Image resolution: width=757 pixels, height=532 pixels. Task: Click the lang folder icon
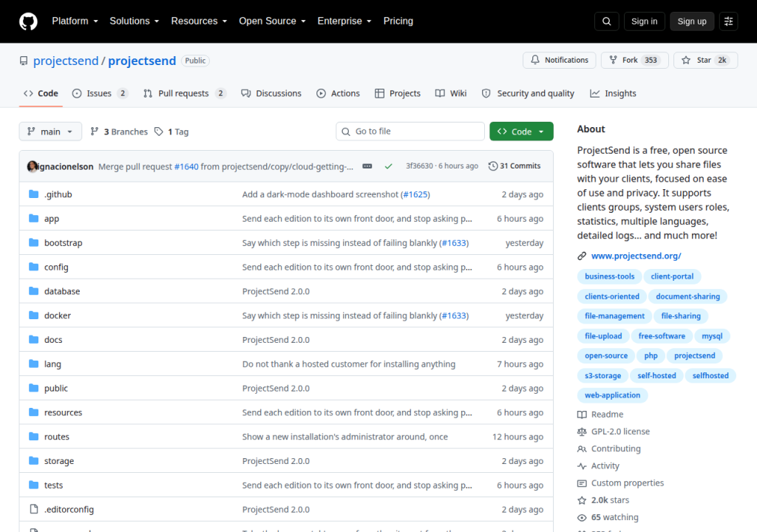coord(33,364)
